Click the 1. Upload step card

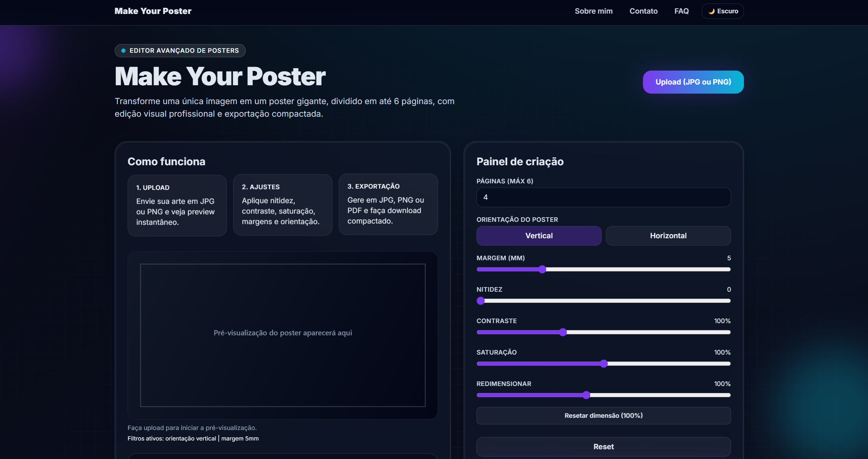pyautogui.click(x=177, y=205)
